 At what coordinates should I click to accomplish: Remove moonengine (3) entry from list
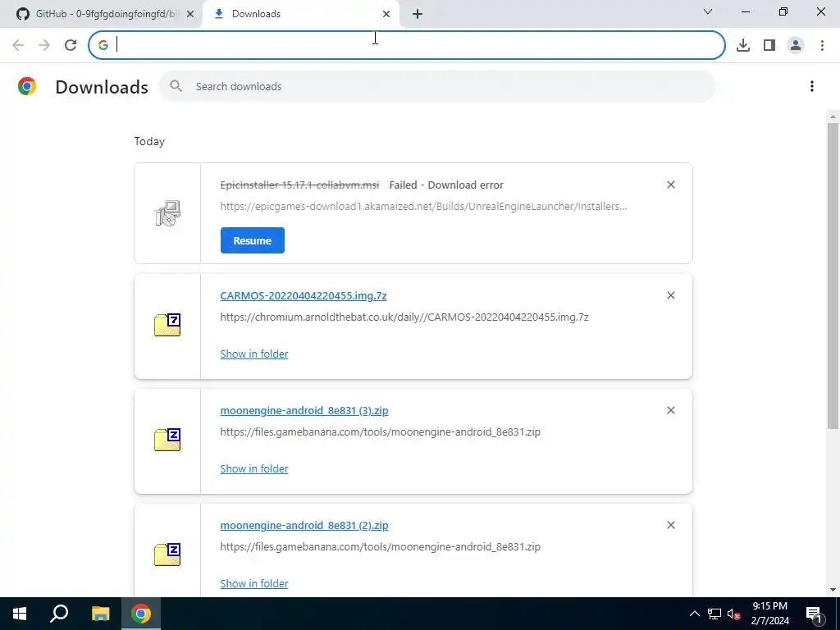click(671, 410)
